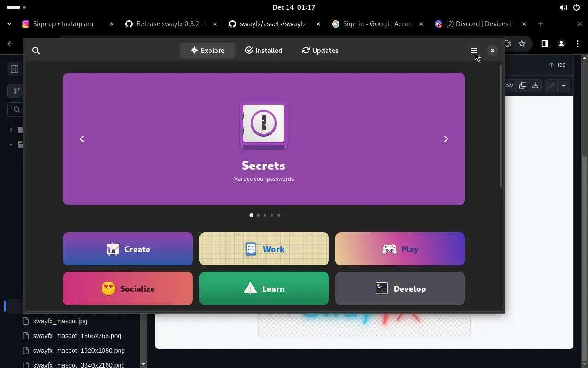
Task: Open swayfx_mascot.jpg in file tree
Action: [x=60, y=321]
